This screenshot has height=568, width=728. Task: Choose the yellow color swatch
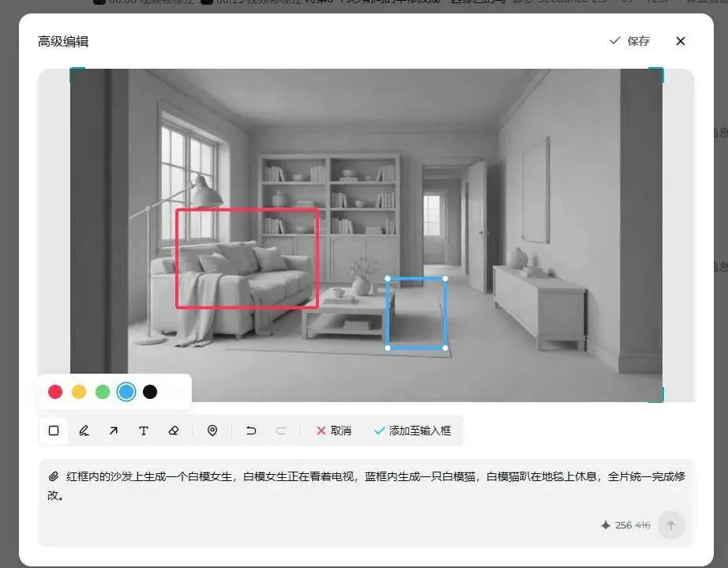coord(79,392)
